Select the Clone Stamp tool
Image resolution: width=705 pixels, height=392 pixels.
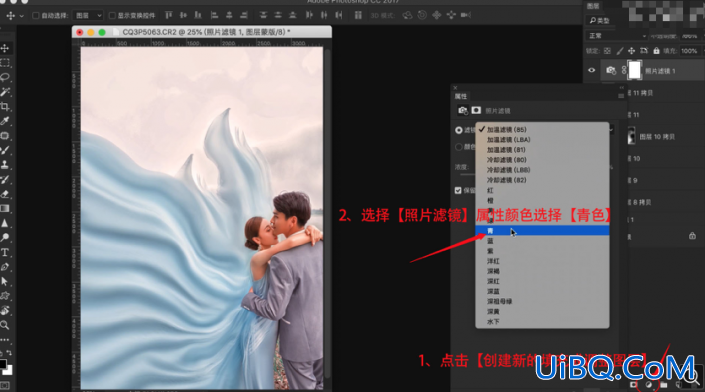(5, 165)
